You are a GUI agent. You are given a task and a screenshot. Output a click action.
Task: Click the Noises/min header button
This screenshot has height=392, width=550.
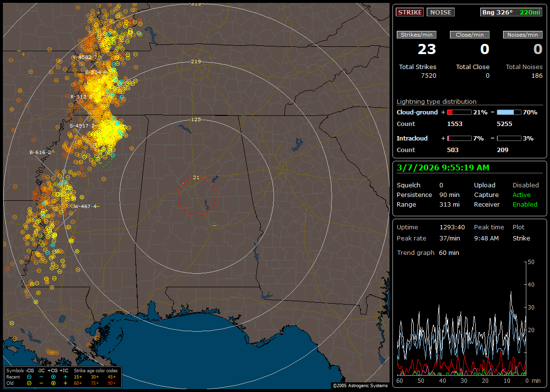click(x=523, y=35)
